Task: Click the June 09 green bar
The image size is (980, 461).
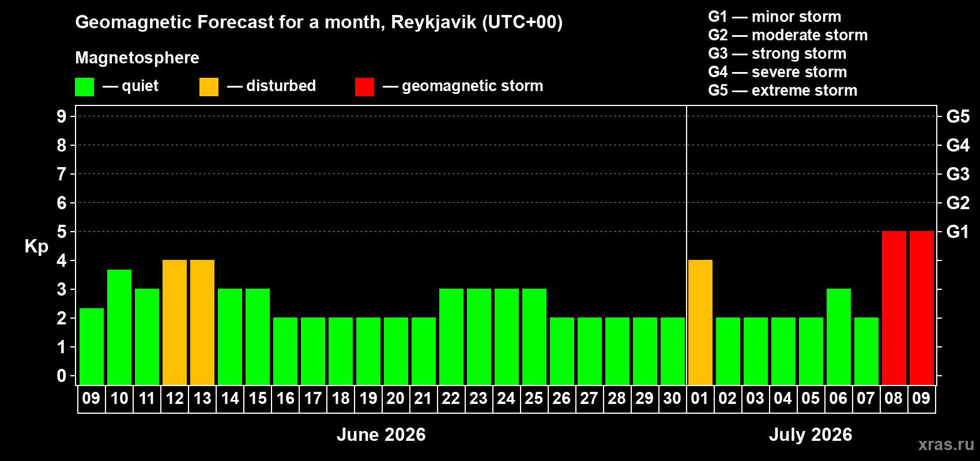Action: pyautogui.click(x=92, y=346)
